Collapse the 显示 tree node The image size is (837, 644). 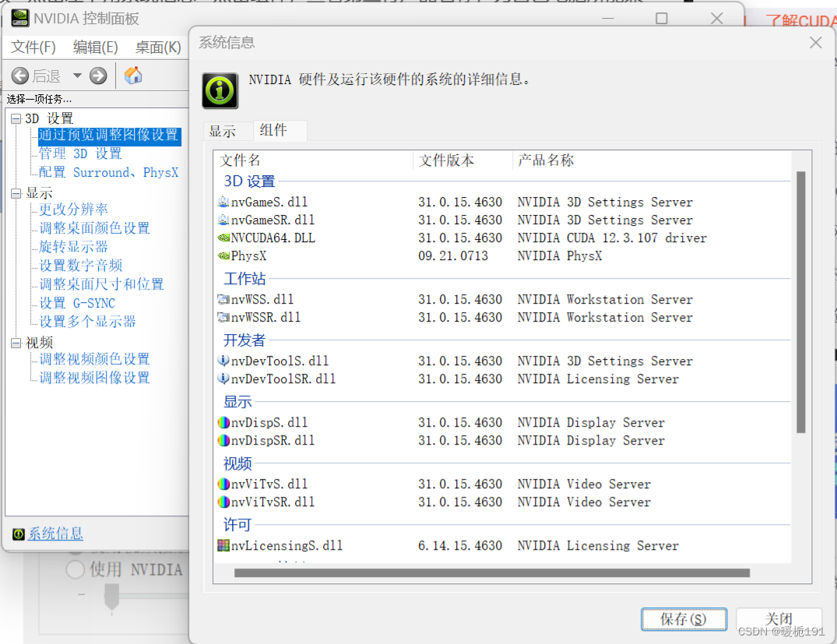click(16, 193)
